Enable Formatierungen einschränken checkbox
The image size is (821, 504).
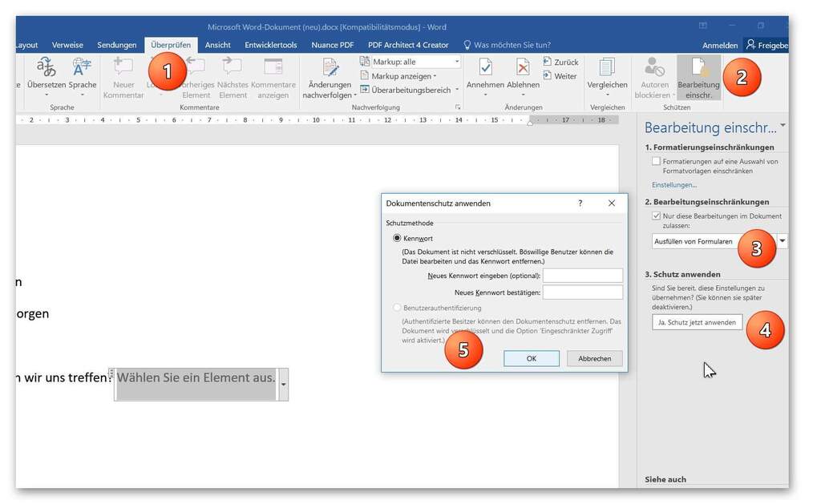tap(656, 161)
